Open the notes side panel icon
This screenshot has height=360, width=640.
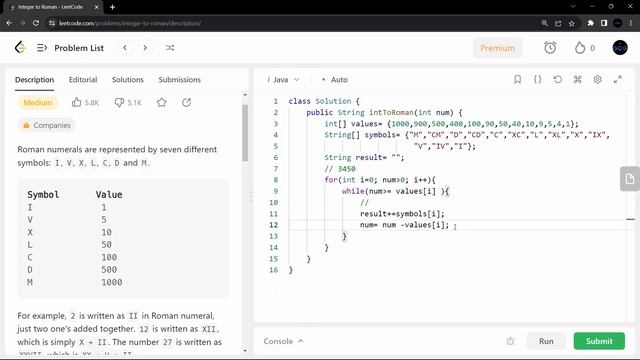click(x=630, y=179)
